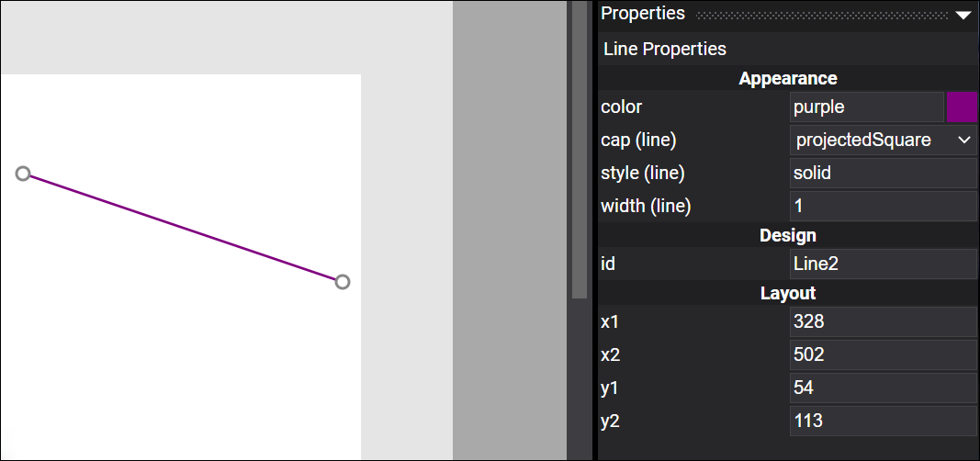Image resolution: width=980 pixels, height=461 pixels.
Task: Click the y2 value field
Action: pos(883,421)
